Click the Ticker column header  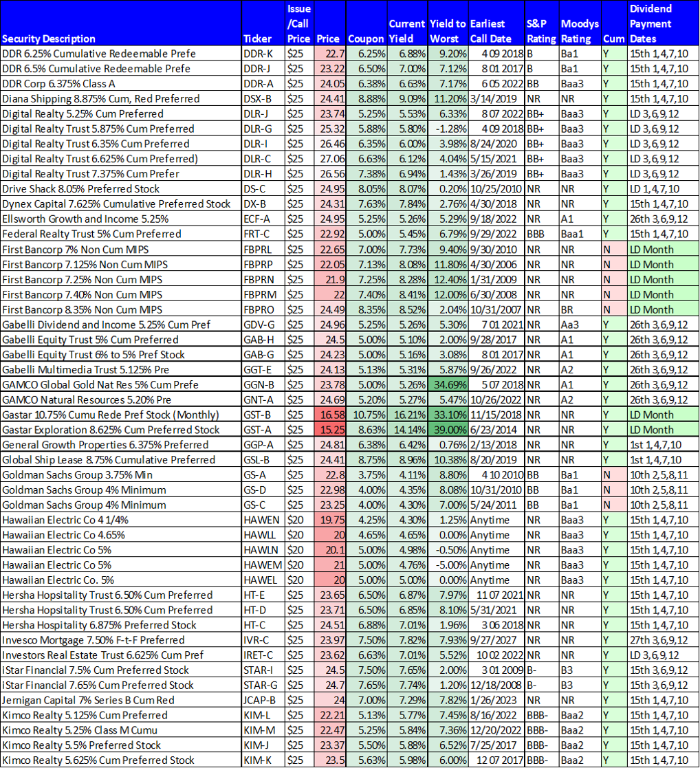click(263, 23)
